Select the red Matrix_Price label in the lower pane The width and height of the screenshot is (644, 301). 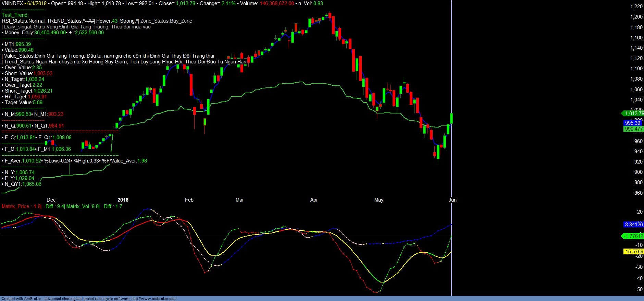(21, 206)
